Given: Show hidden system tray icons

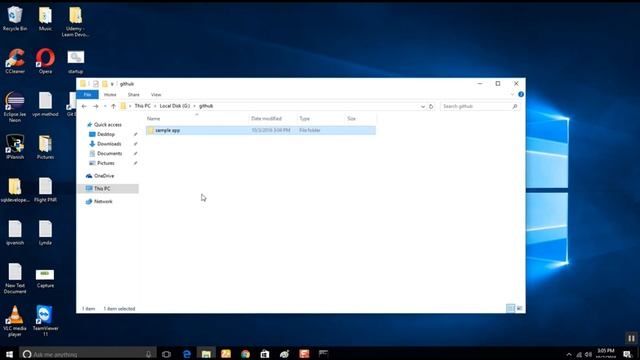Looking at the screenshot, I should pos(569,354).
